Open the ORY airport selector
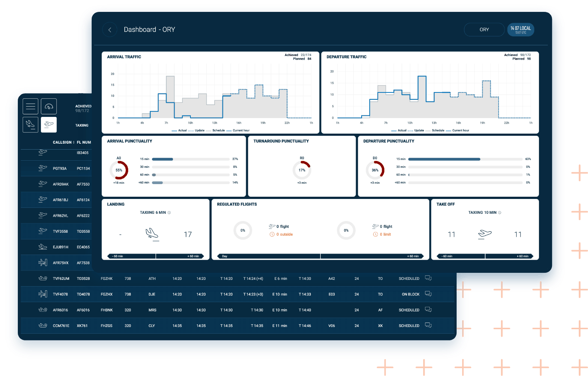588x376 pixels. (x=484, y=30)
